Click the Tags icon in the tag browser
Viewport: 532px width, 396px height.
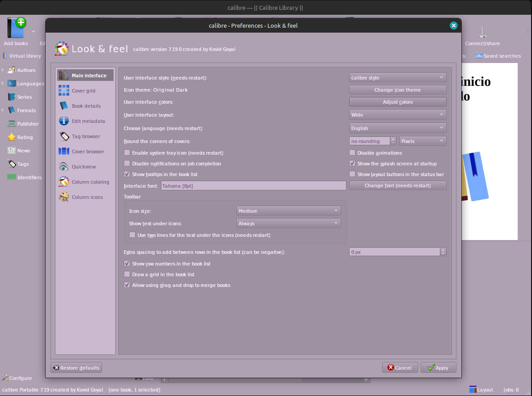tap(12, 164)
